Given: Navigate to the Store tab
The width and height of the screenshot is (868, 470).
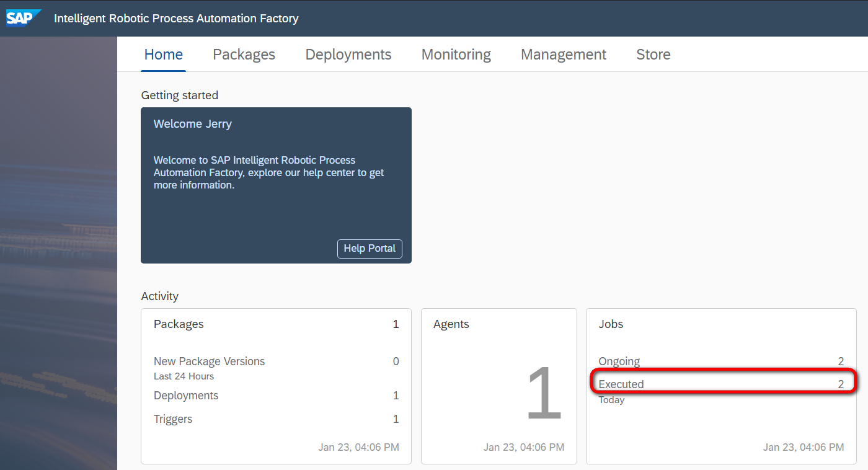Looking at the screenshot, I should pyautogui.click(x=653, y=55).
